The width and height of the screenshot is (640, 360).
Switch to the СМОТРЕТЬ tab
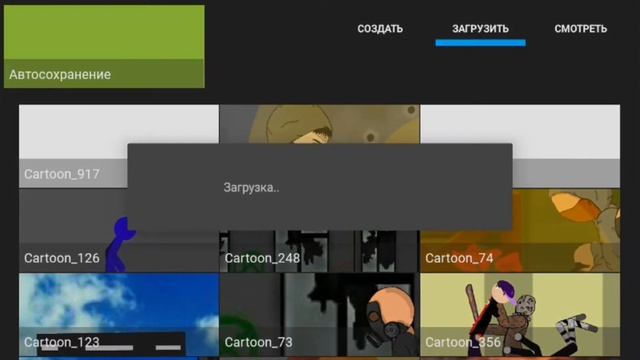pyautogui.click(x=580, y=29)
